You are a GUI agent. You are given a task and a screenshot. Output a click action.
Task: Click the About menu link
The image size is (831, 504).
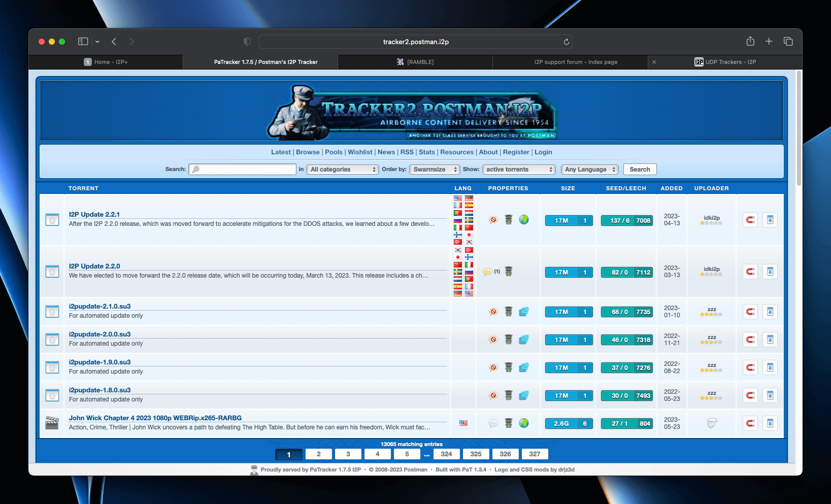[x=488, y=152]
